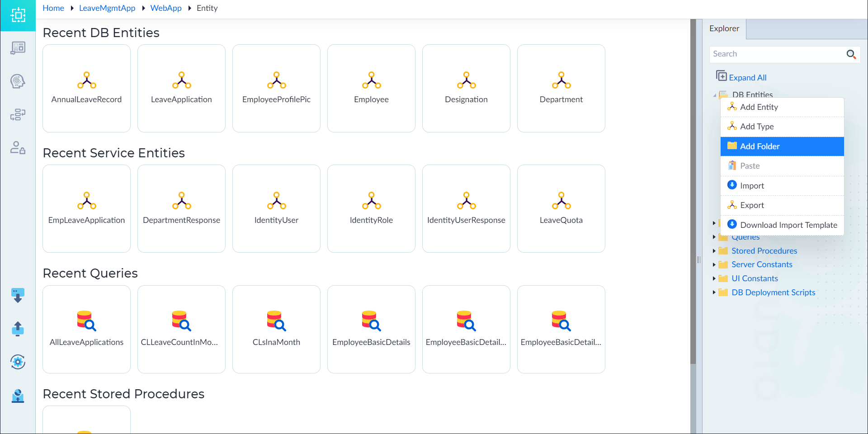Click the top-left application logo icon
This screenshot has width=868, height=434.
coord(18,15)
